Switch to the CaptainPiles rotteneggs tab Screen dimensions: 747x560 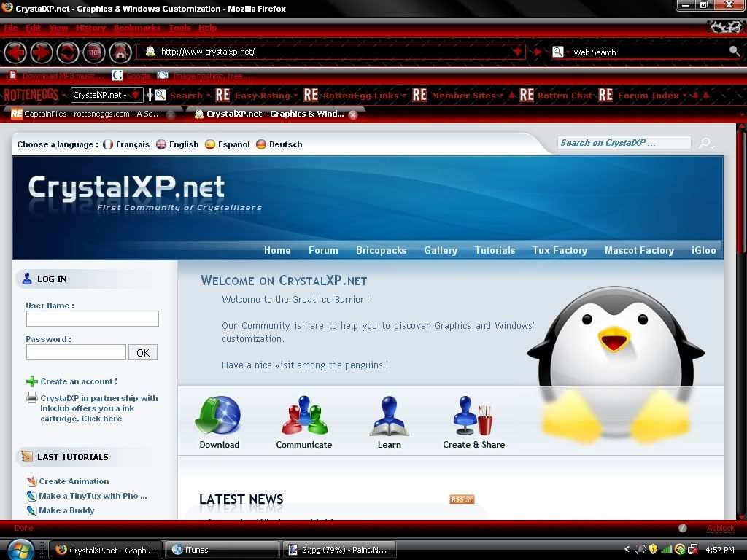coord(88,114)
